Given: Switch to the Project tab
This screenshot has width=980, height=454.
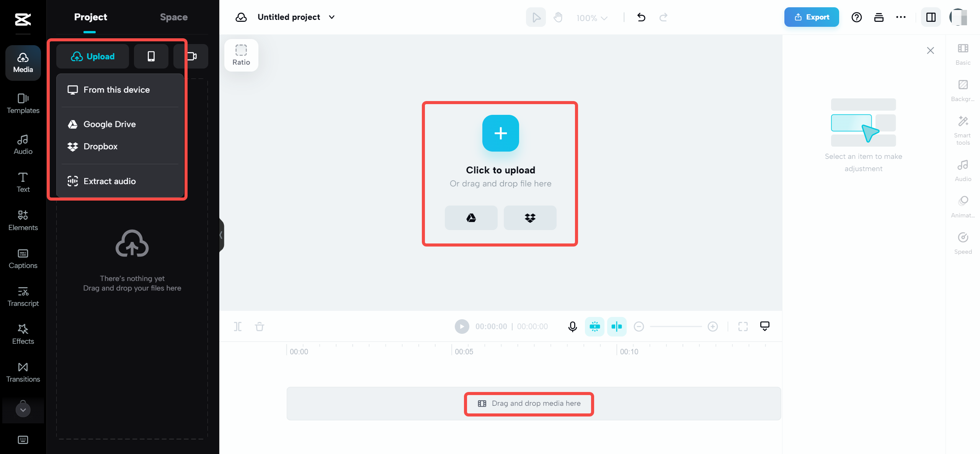Looking at the screenshot, I should point(90,17).
